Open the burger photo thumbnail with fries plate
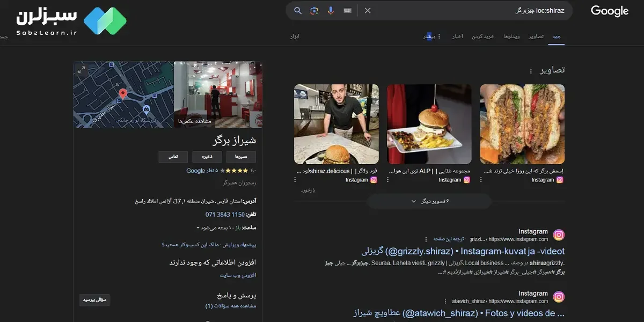The image size is (644, 322). [429, 123]
